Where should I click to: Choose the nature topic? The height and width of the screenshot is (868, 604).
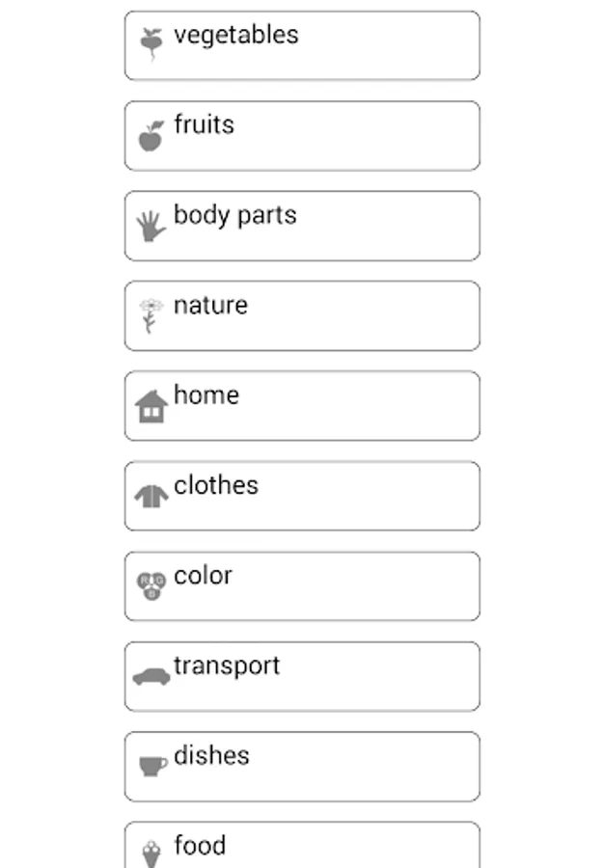click(302, 315)
